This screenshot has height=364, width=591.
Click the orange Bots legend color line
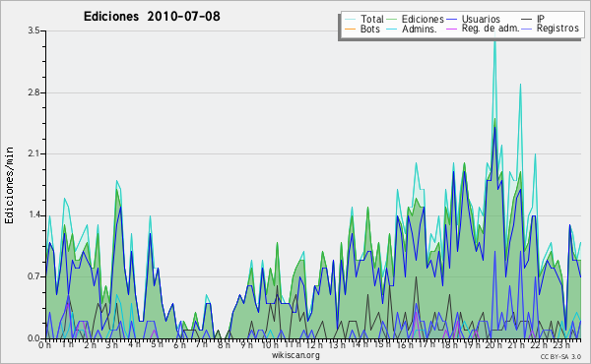click(x=350, y=29)
